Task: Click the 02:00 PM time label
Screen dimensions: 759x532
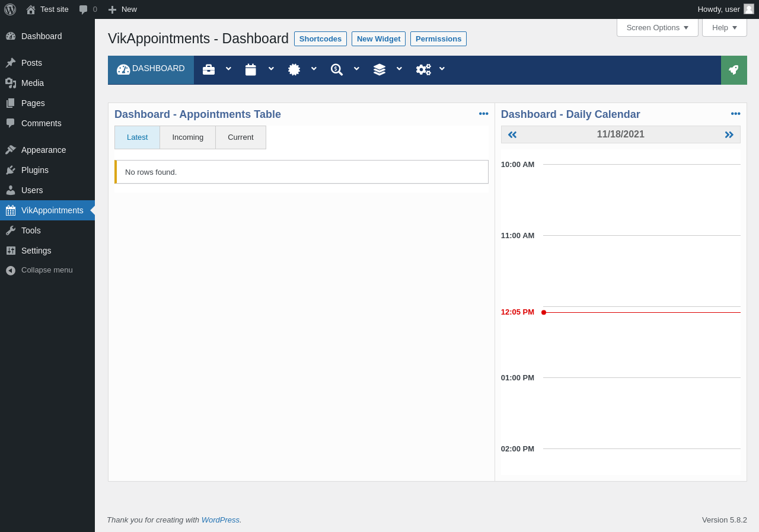Action: pyautogui.click(x=518, y=449)
